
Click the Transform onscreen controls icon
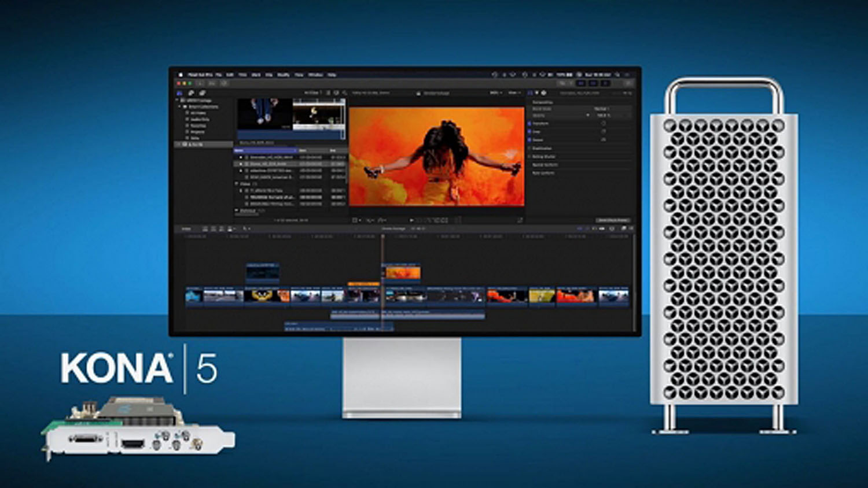click(x=604, y=123)
